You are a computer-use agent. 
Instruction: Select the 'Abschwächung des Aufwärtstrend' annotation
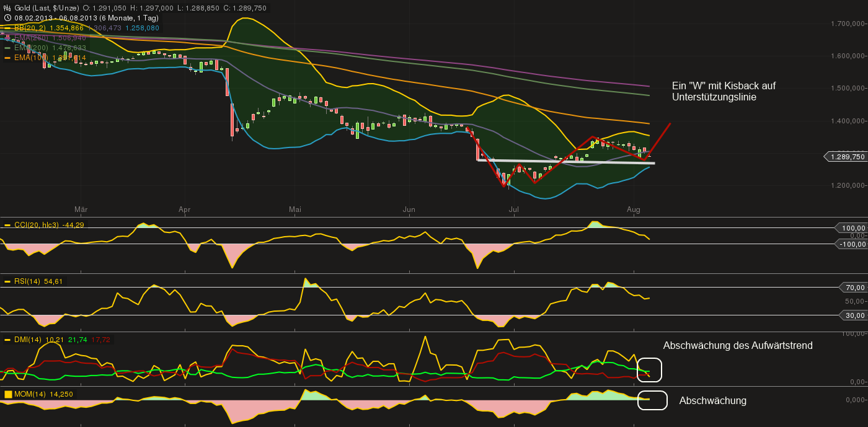tap(738, 345)
